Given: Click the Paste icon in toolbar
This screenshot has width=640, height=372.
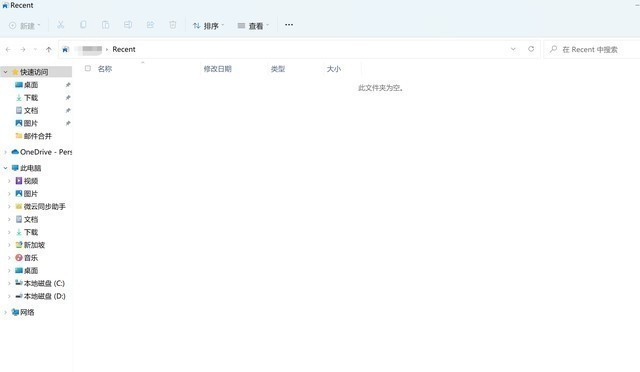Looking at the screenshot, I should click(x=105, y=25).
